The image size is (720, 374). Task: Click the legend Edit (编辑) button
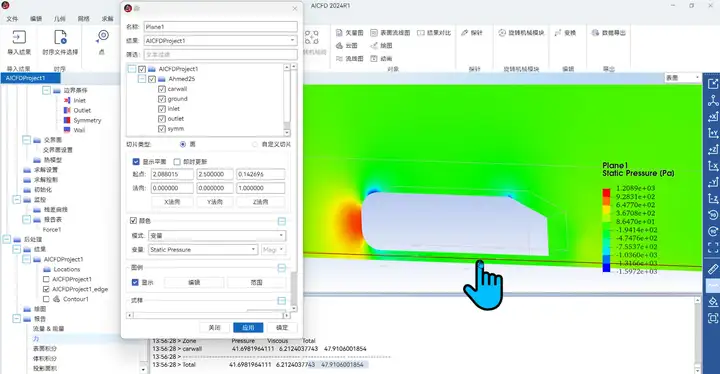[x=194, y=282]
